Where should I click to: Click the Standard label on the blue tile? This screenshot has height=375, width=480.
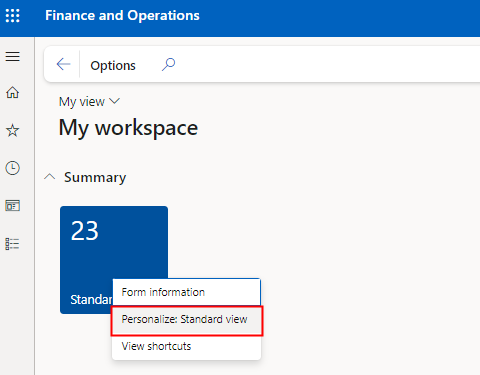click(x=91, y=300)
